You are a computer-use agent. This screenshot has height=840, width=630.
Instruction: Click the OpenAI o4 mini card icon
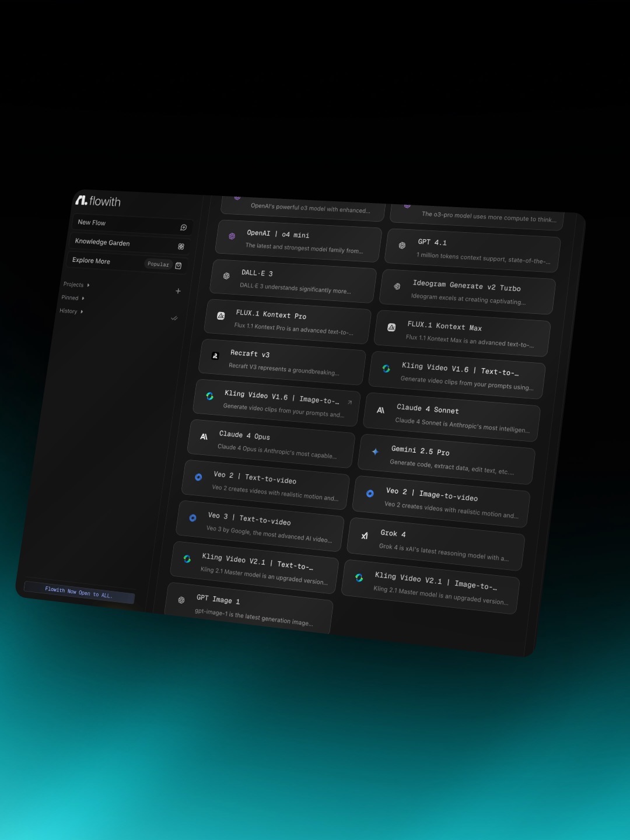(232, 236)
